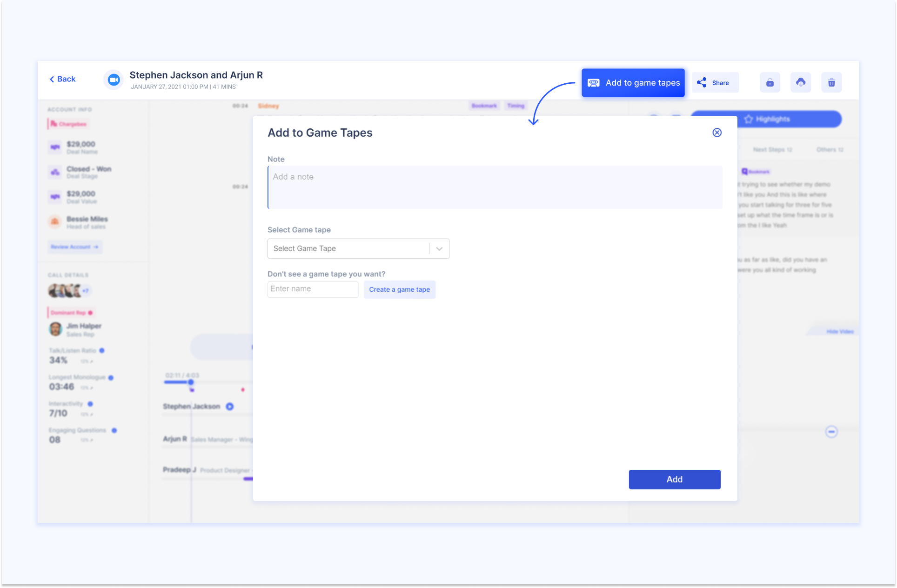897x588 pixels.
Task: Delete the call with trash icon
Action: [x=831, y=83]
